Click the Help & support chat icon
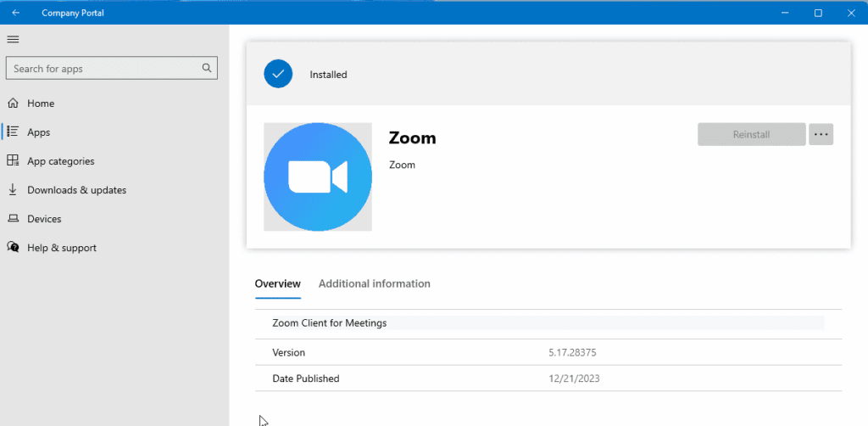868x426 pixels. click(x=13, y=248)
